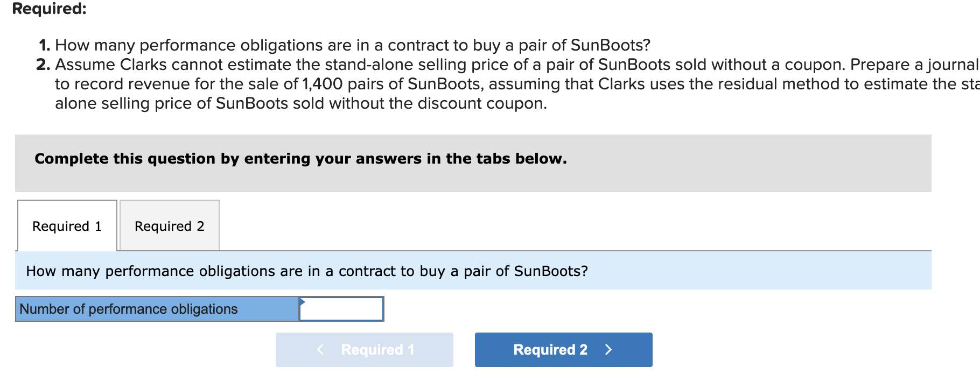980x381 pixels.
Task: Click the light-blue question prompt bar
Action: [x=473, y=271]
